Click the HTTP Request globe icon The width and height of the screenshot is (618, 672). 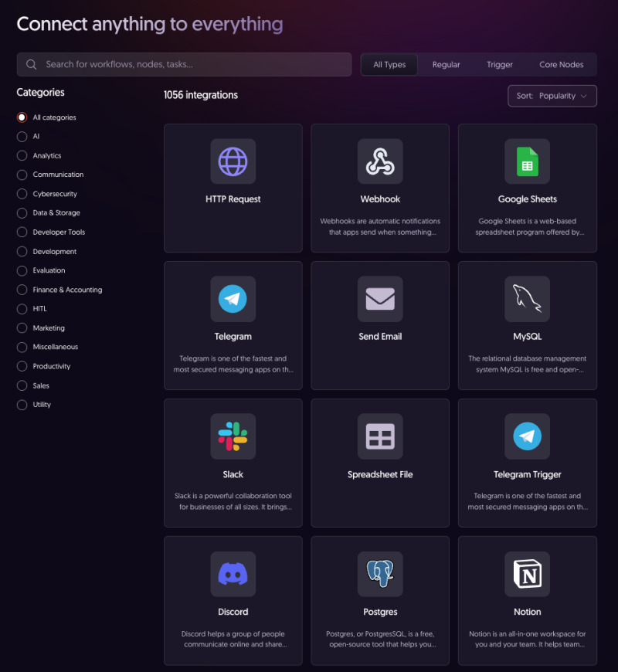click(x=233, y=161)
